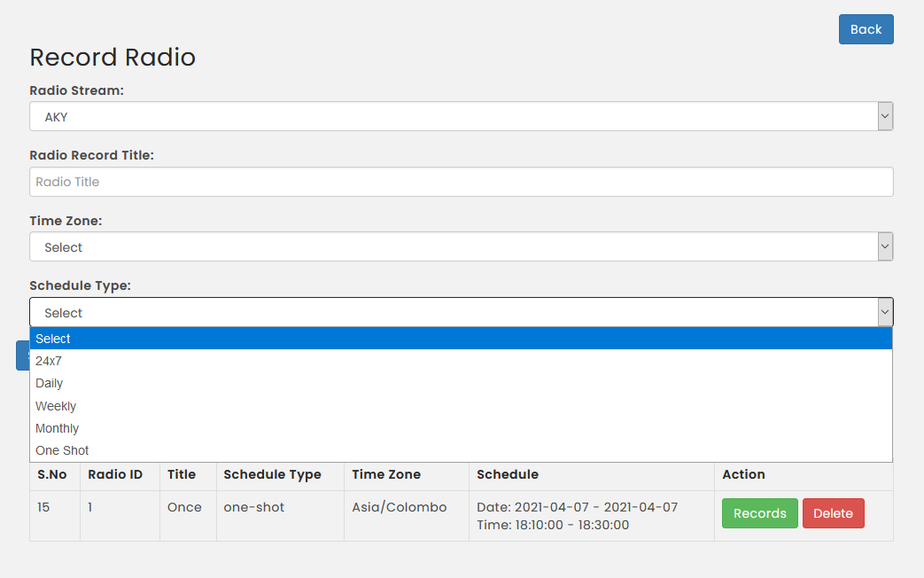Click the Radio Stream dropdown arrow
This screenshot has height=578, width=924.
884,116
